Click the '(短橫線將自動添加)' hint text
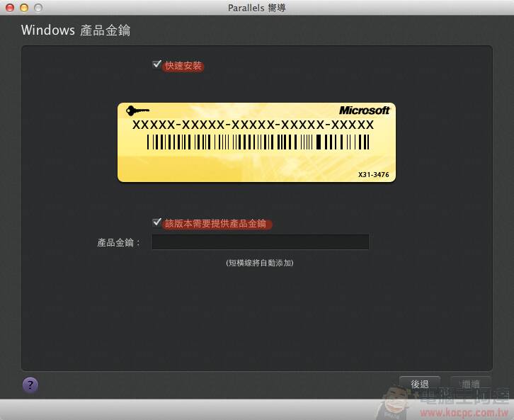The height and width of the screenshot is (420, 514). (260, 263)
